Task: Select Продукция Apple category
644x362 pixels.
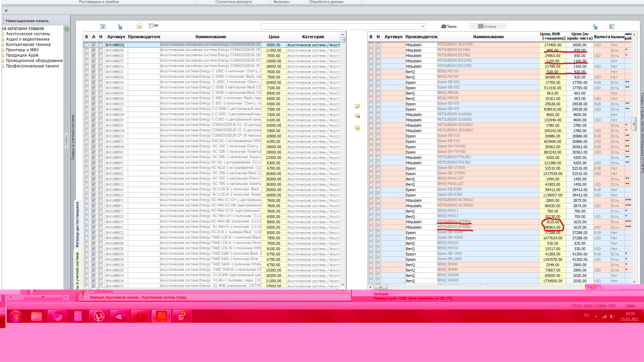Action: (x=22, y=55)
